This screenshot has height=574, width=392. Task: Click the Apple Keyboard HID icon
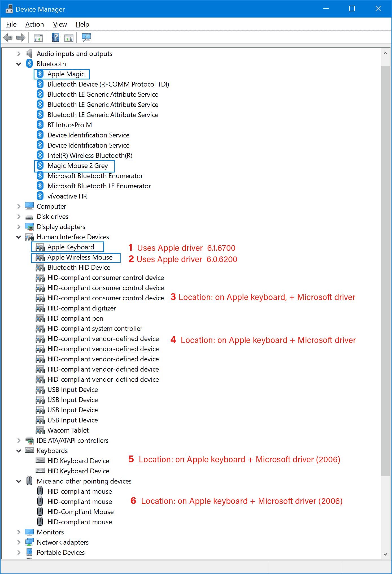(x=40, y=247)
